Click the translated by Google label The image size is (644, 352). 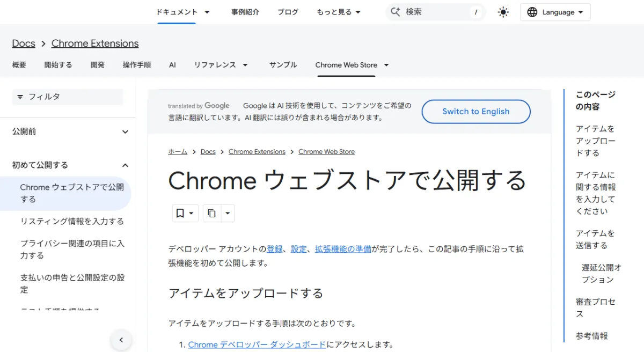[x=199, y=106]
